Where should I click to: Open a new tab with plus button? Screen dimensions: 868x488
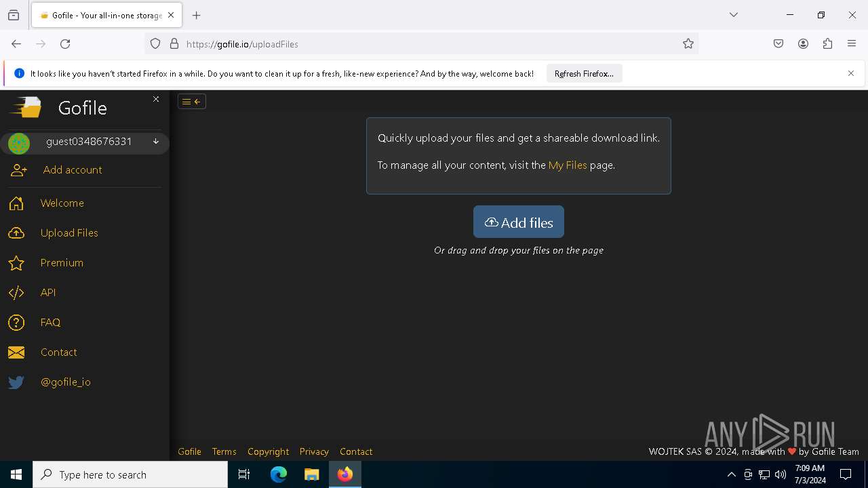[197, 15]
